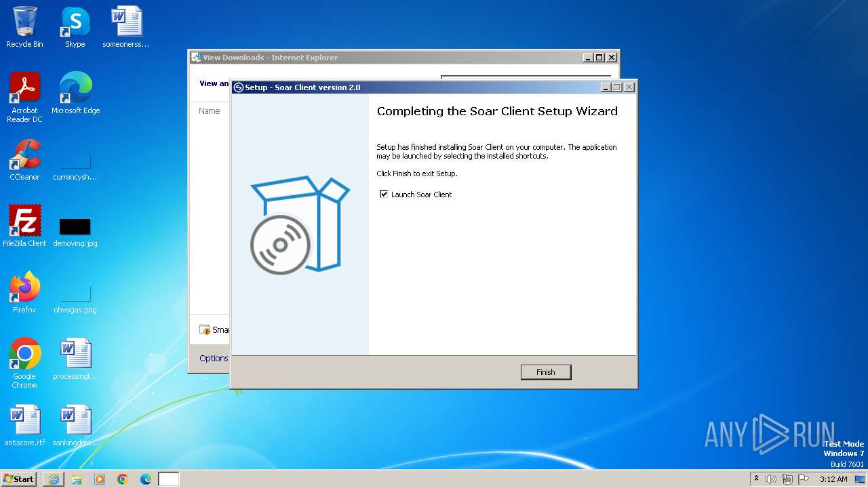Screen dimensions: 868x488
Task: Click Edge icon in taskbar
Action: (146, 479)
